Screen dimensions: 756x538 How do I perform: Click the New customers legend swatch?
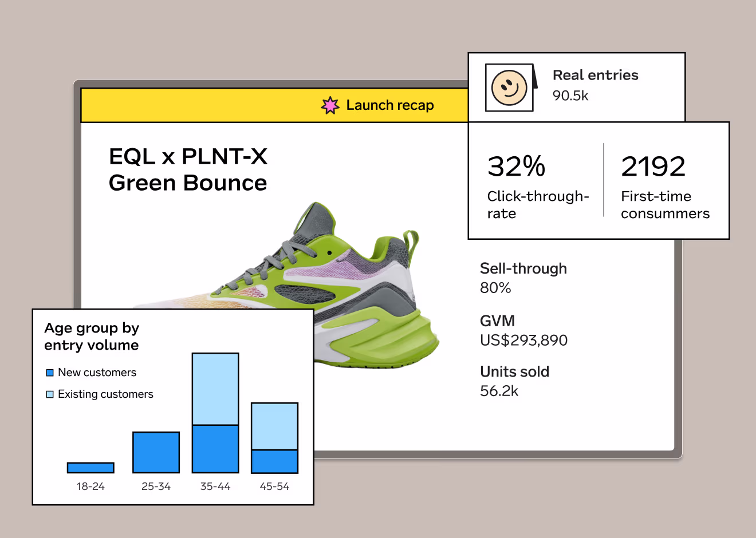(50, 373)
